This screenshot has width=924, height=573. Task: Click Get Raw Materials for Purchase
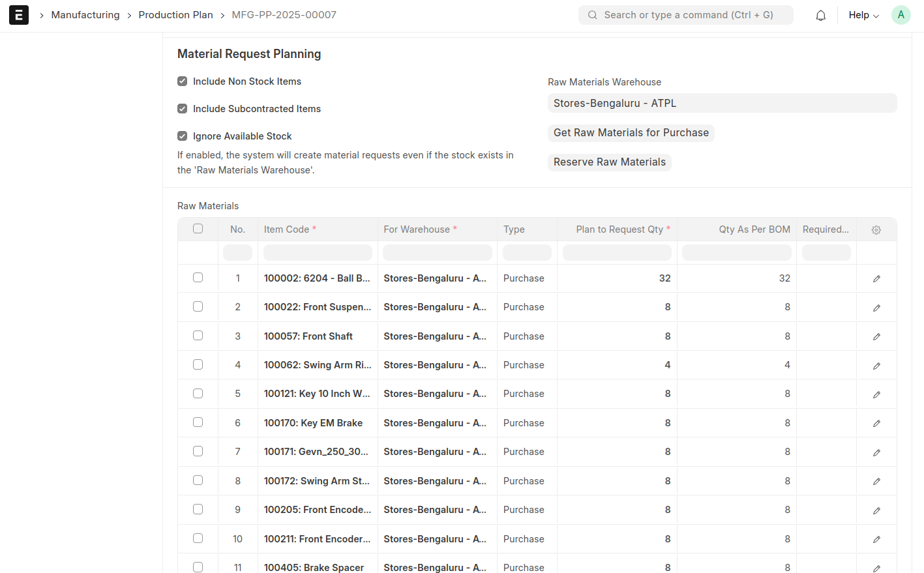pos(631,133)
